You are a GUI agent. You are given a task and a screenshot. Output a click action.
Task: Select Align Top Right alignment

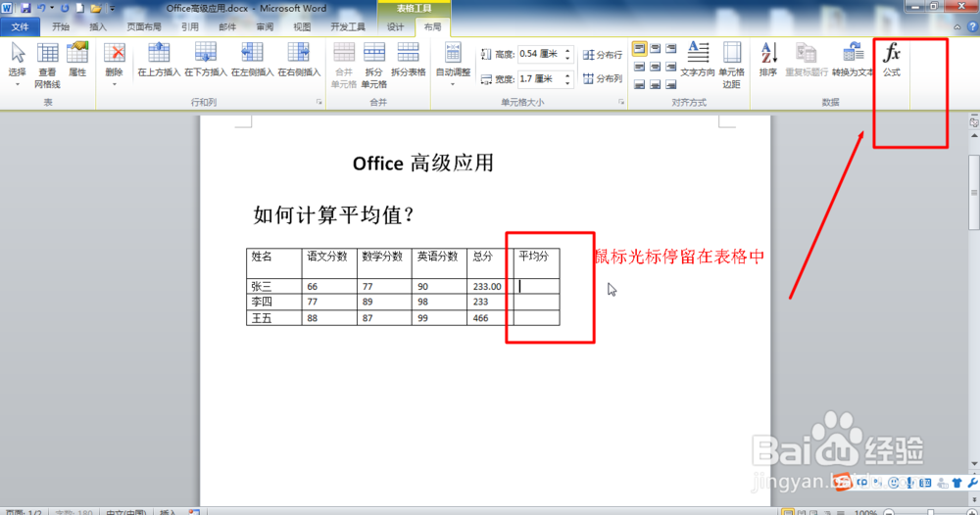670,49
